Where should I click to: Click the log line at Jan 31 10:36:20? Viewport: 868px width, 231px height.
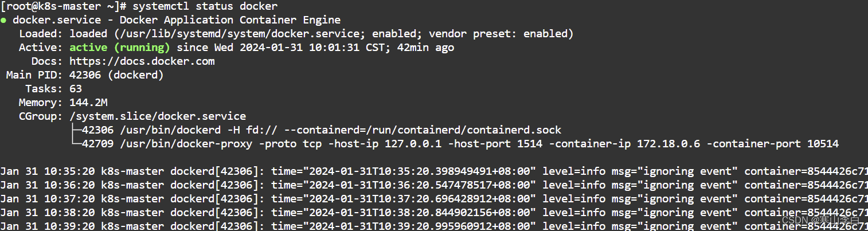point(434,185)
